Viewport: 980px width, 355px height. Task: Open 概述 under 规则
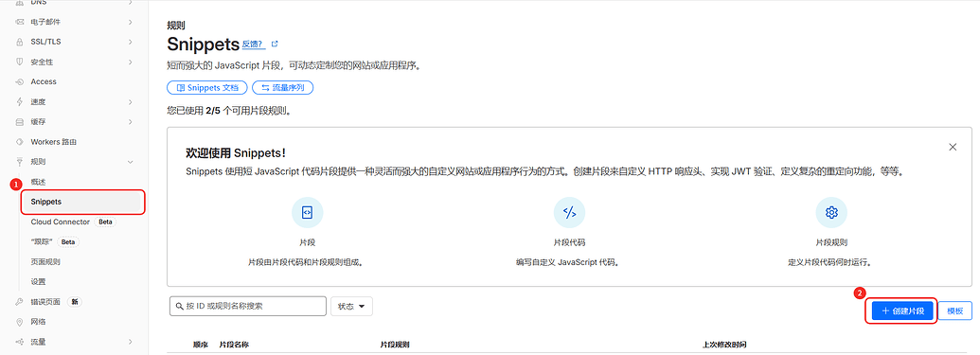pos(38,182)
